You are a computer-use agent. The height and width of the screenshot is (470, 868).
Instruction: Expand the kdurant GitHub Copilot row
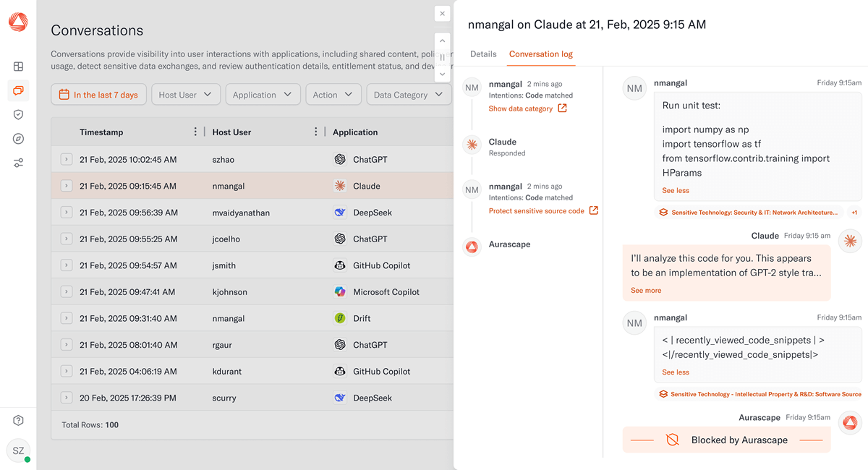point(66,372)
